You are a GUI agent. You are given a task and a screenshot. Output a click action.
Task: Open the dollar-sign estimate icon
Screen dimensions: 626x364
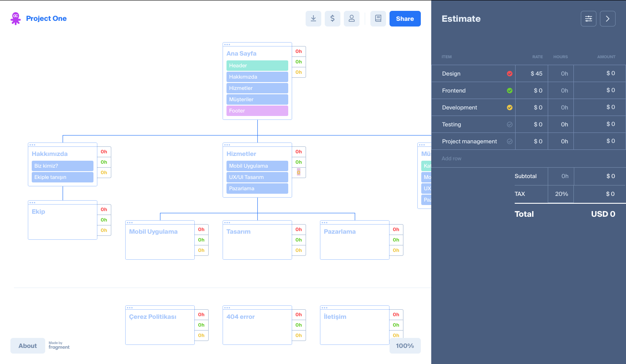[332, 19]
